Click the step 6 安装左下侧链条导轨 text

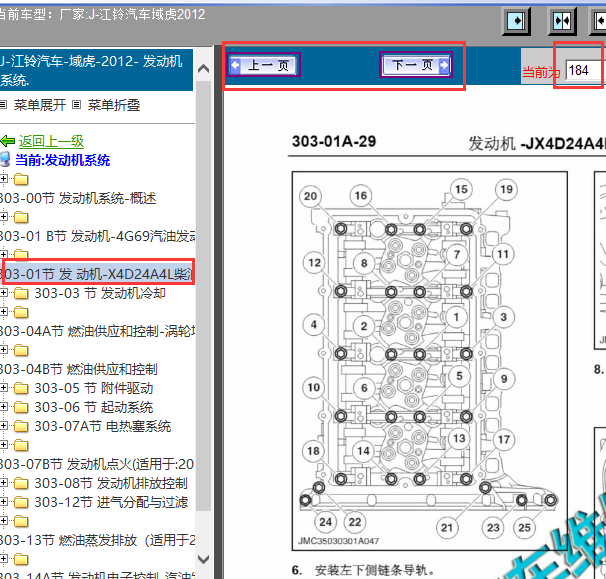coord(364,570)
